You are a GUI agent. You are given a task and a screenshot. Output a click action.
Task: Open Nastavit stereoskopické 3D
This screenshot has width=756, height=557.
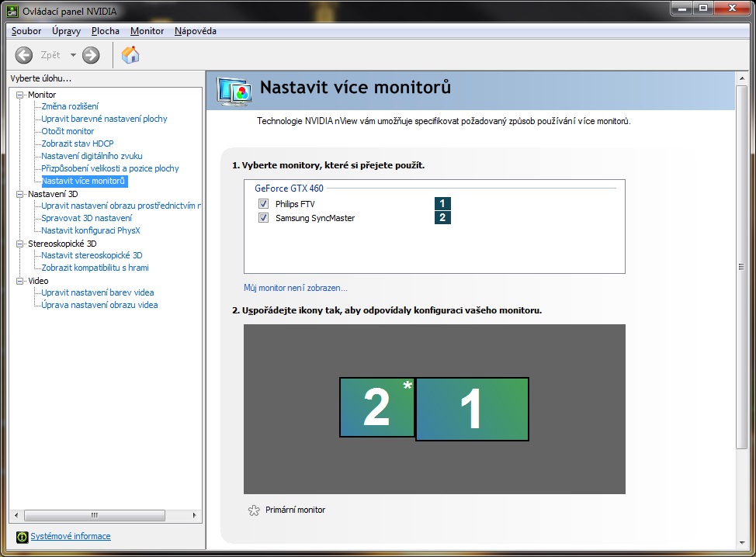92,255
